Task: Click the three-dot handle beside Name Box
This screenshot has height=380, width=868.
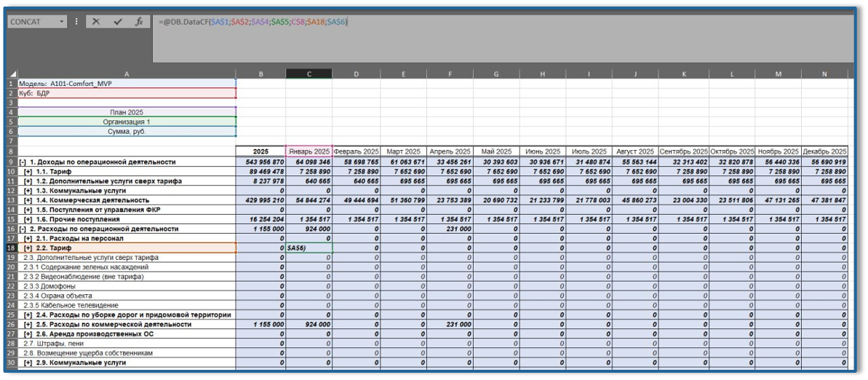Action: [76, 22]
